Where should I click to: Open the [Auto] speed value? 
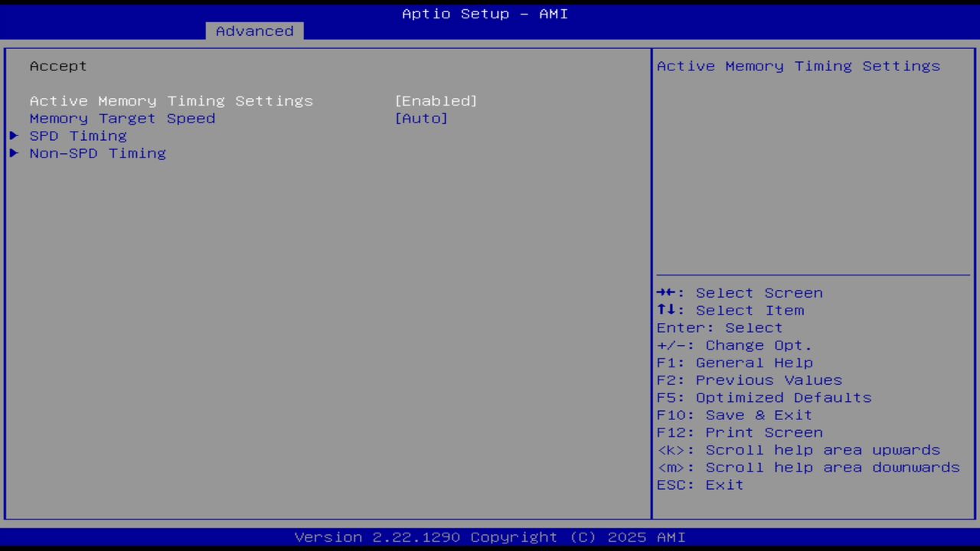tap(421, 119)
